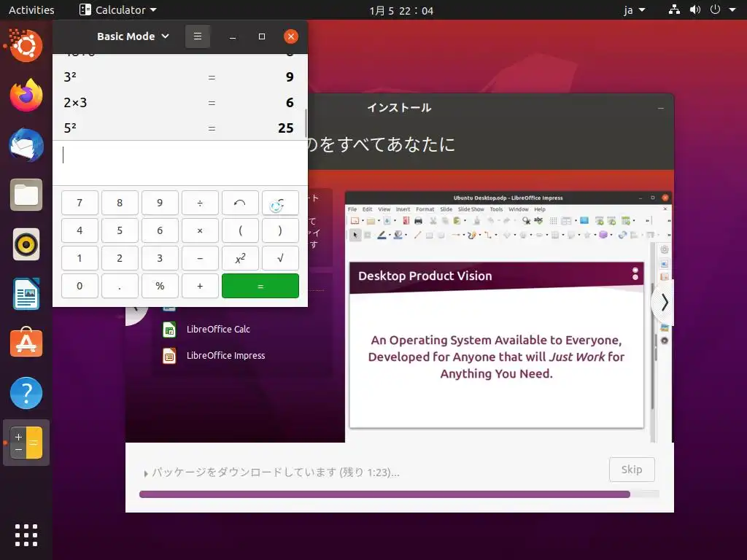The height and width of the screenshot is (560, 747).
Task: Click the volume icon in top bar
Action: click(x=695, y=9)
